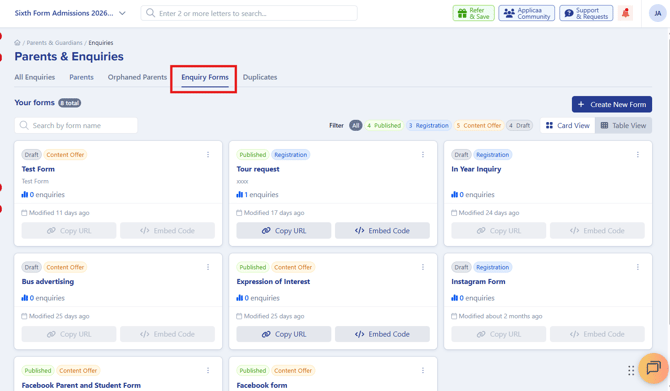Screen dimensions: 670x391
Task: Open the Duplicates tab
Action: coord(260,77)
